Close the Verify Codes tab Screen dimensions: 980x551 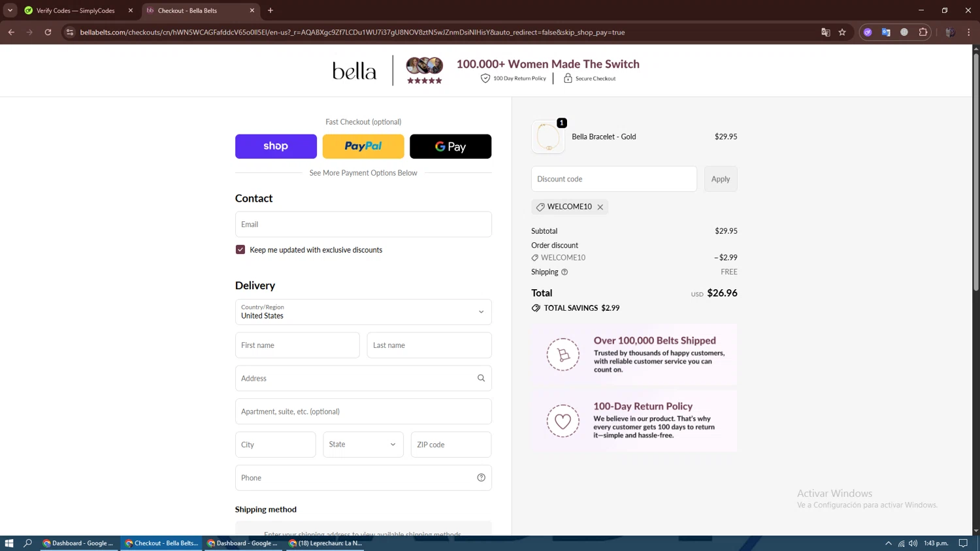click(x=131, y=10)
